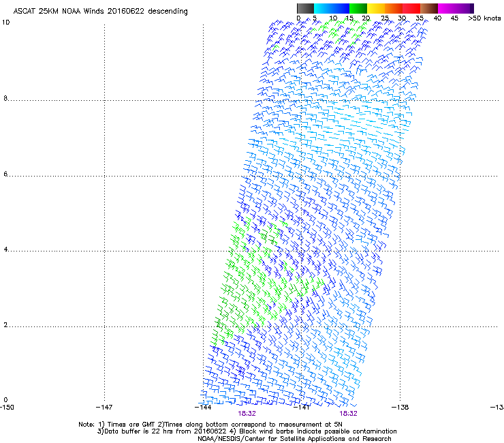Pick the brown 35-40 knots color bar segment
504x443 pixels.
[x=429, y=8]
